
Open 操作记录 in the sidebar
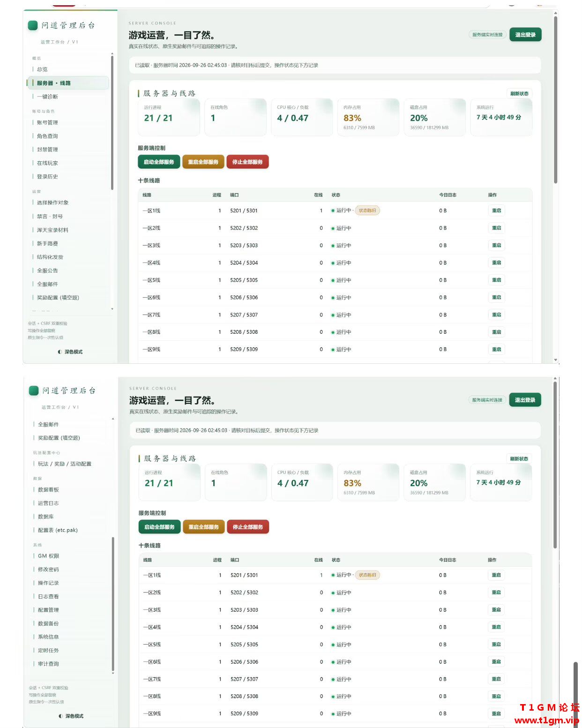coord(48,583)
